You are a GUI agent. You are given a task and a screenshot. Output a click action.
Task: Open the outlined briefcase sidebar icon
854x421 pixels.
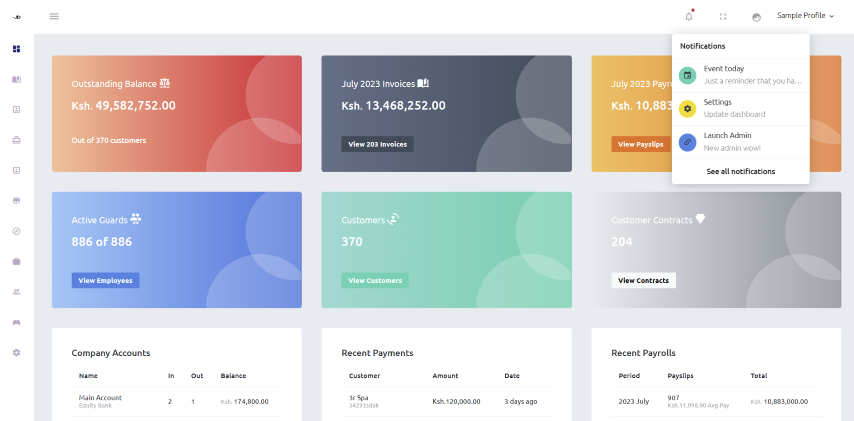pyautogui.click(x=16, y=140)
